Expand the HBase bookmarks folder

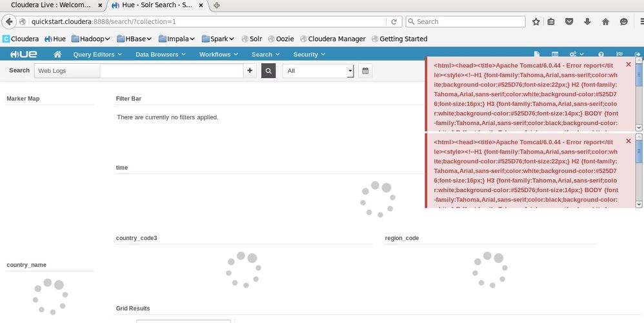click(x=134, y=39)
